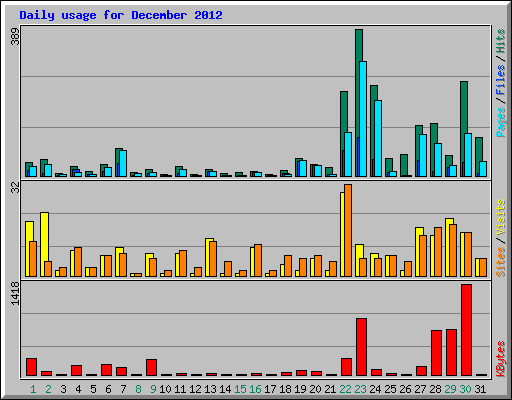Select day 13 on the x-axis

pos(210,389)
